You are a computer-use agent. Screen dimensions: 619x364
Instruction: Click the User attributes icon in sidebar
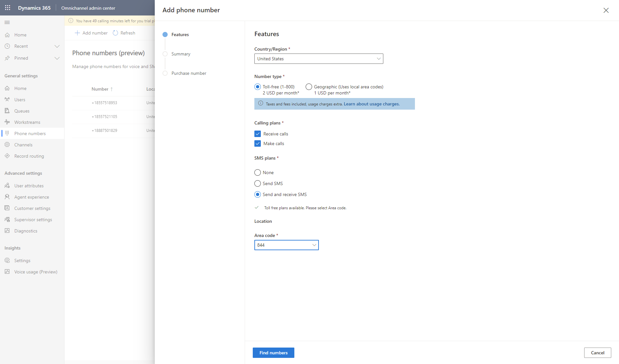click(7, 185)
